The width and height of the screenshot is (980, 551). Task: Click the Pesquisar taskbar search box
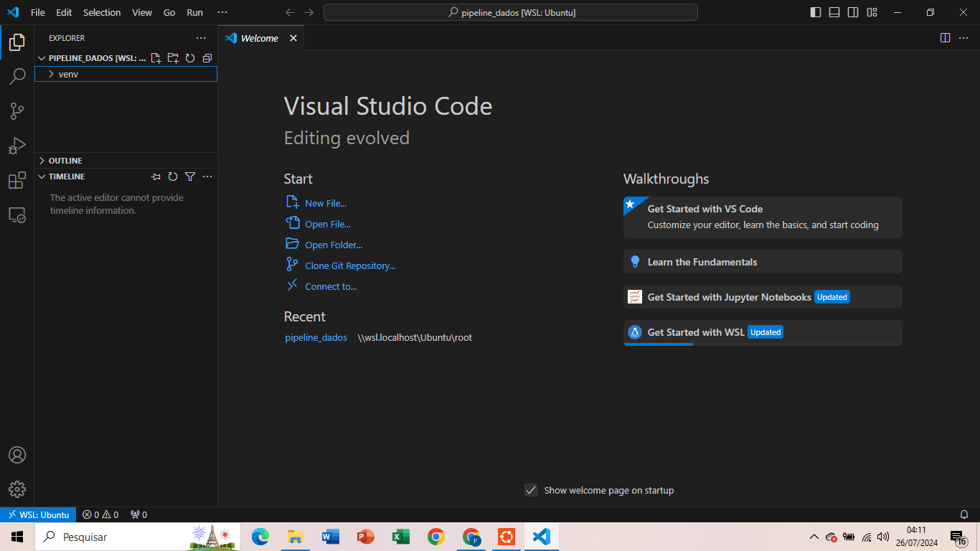[x=138, y=537]
